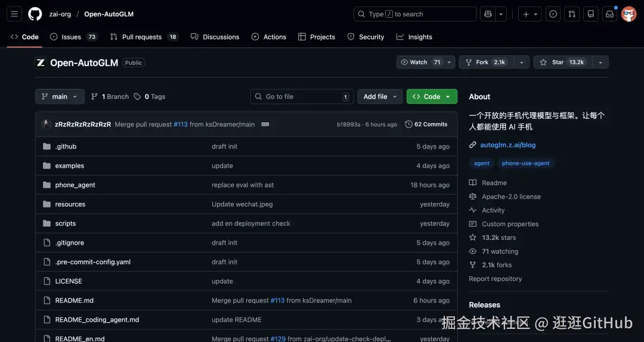Click the Report repository link

pyautogui.click(x=496, y=279)
